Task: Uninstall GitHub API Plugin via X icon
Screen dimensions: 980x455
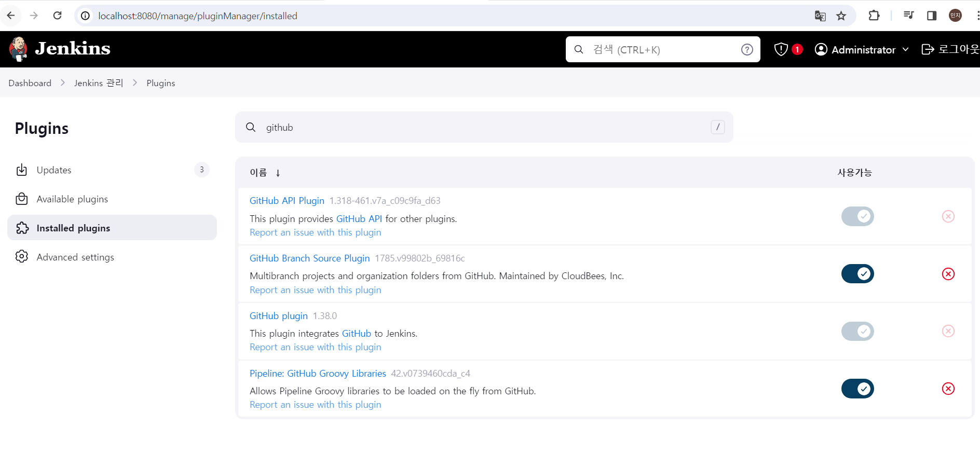Action: click(948, 216)
